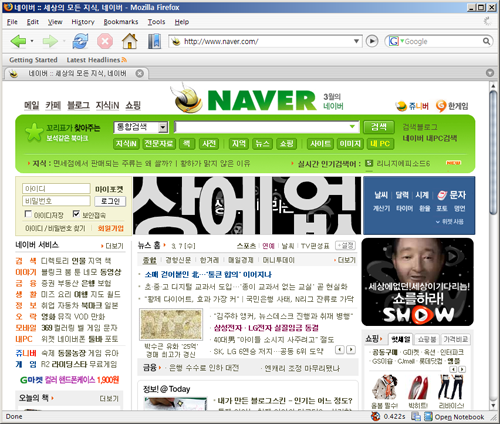Click the site icon in the address bar
Screen dimensions: 500x424
pyautogui.click(x=176, y=41)
